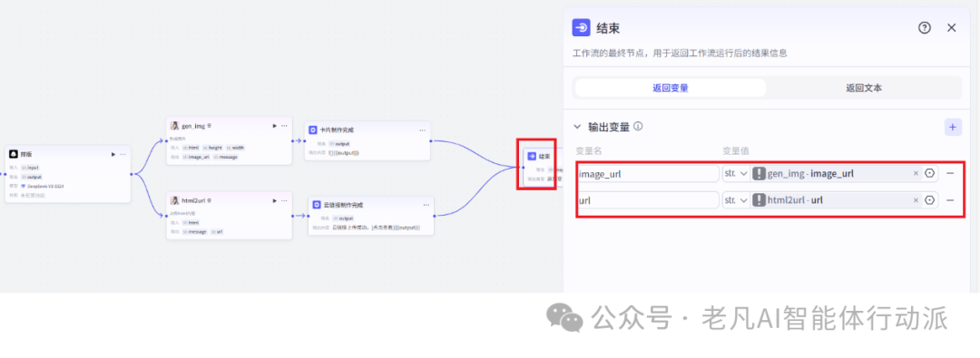
Task: Open the gen_img node three-dot menu
Action: click(x=284, y=126)
